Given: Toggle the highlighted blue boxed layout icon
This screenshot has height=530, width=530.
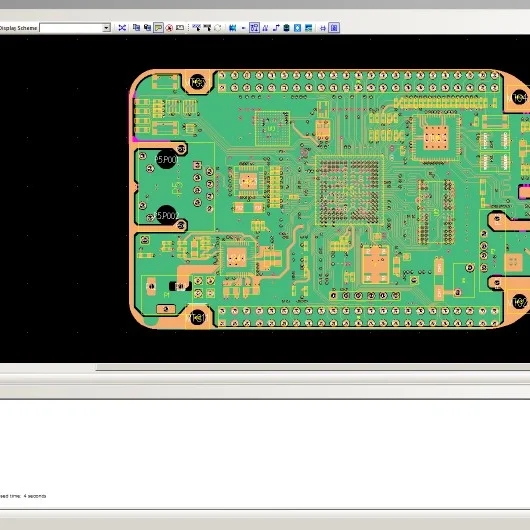Looking at the screenshot, I should coord(254,28).
